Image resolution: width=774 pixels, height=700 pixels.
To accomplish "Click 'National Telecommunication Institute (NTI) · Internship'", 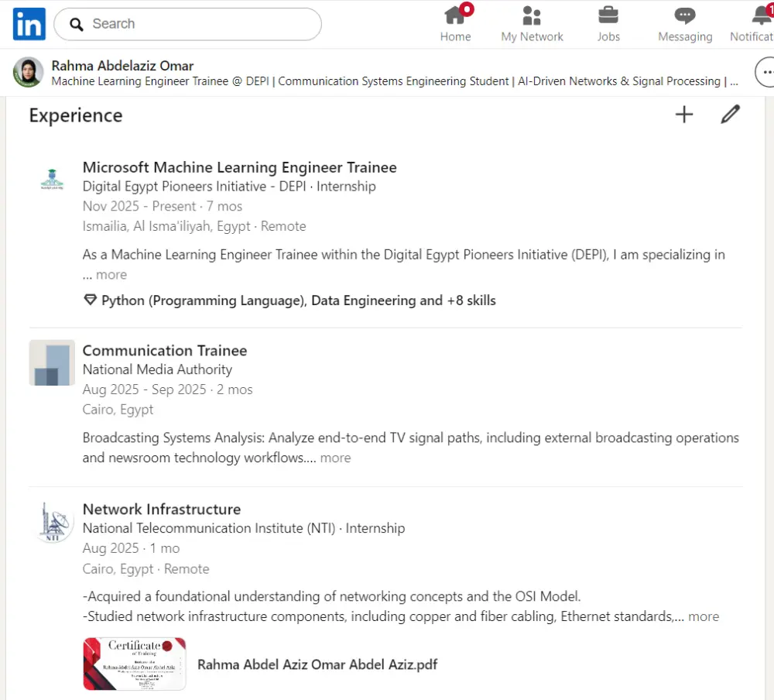I will point(243,528).
